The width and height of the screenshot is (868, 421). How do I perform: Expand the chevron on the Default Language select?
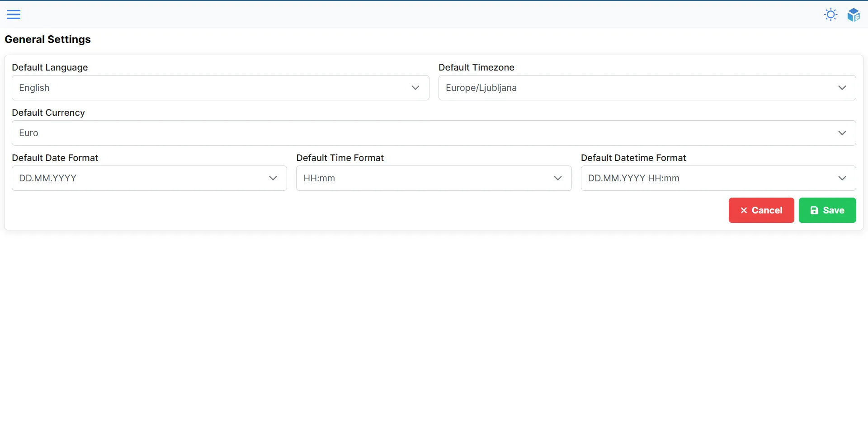coord(415,88)
